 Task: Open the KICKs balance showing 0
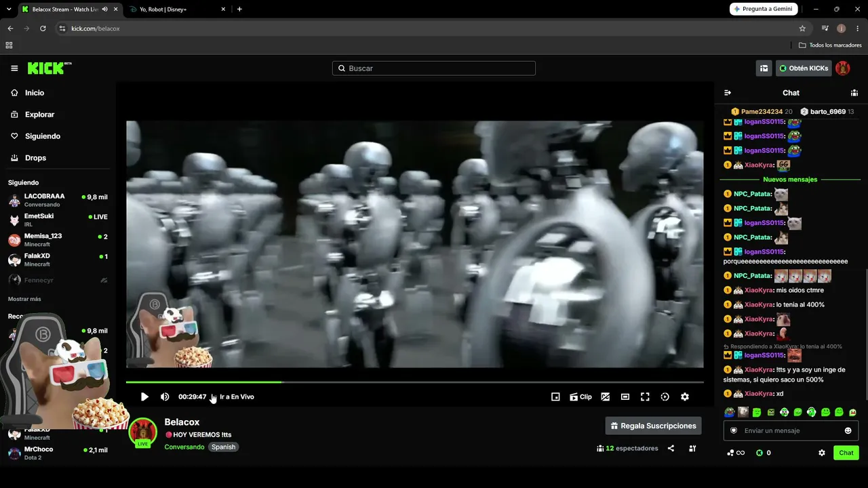(x=764, y=453)
